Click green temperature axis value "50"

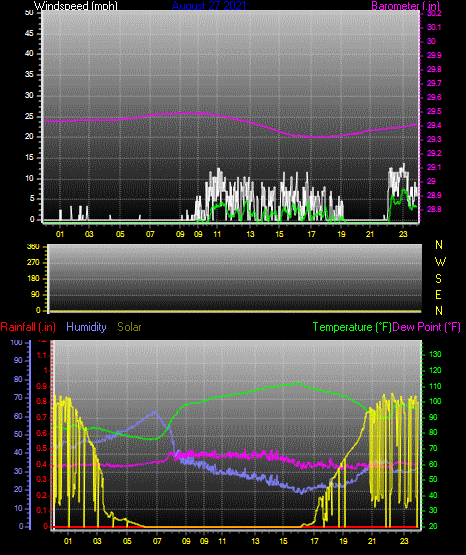433,479
